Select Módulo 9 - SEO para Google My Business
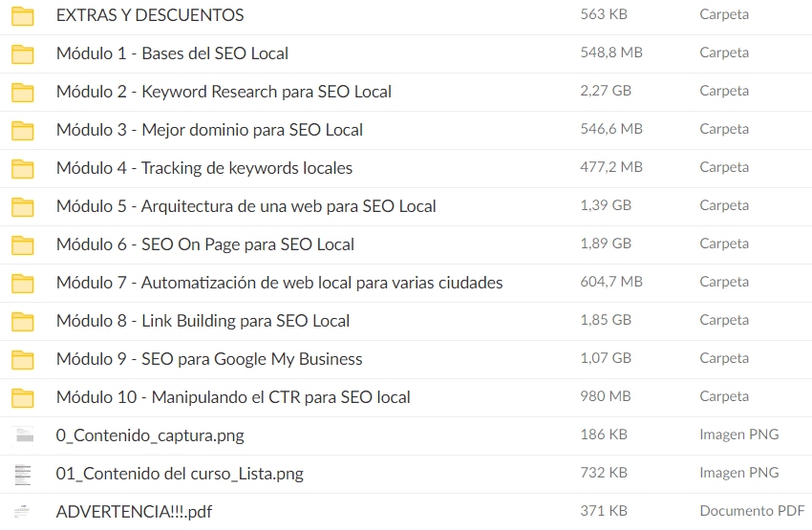Viewport: 812px width, 530px height. pos(209,359)
